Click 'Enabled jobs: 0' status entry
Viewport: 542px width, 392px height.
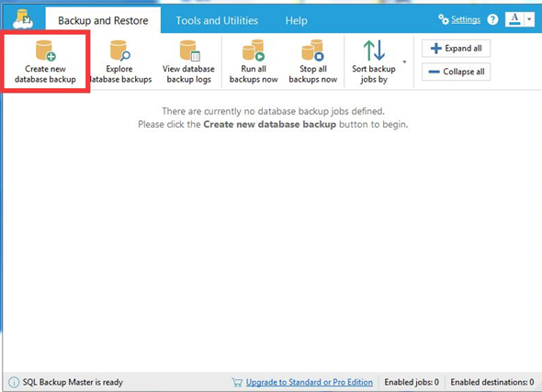[412, 382]
